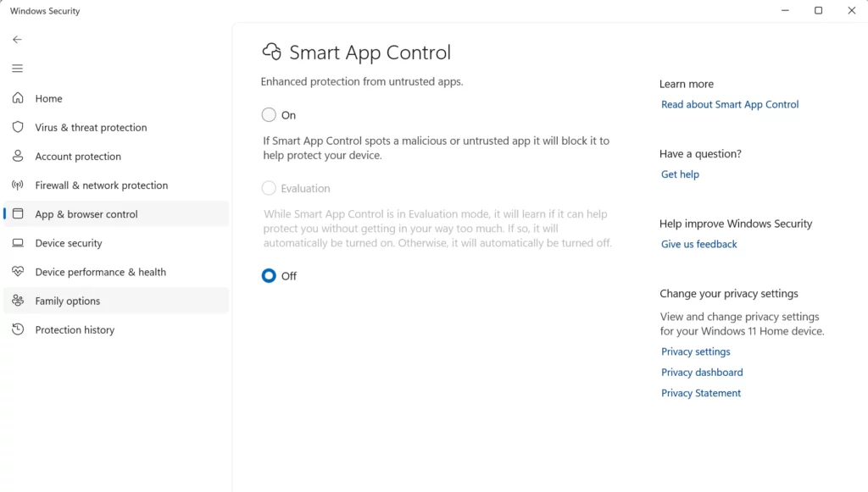868x492 pixels.
Task: Click the Virus & threat protection shield icon
Action: 18,126
